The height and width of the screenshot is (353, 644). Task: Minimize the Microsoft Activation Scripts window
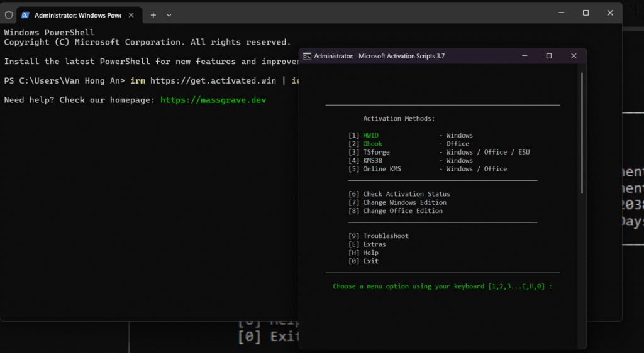pos(525,56)
